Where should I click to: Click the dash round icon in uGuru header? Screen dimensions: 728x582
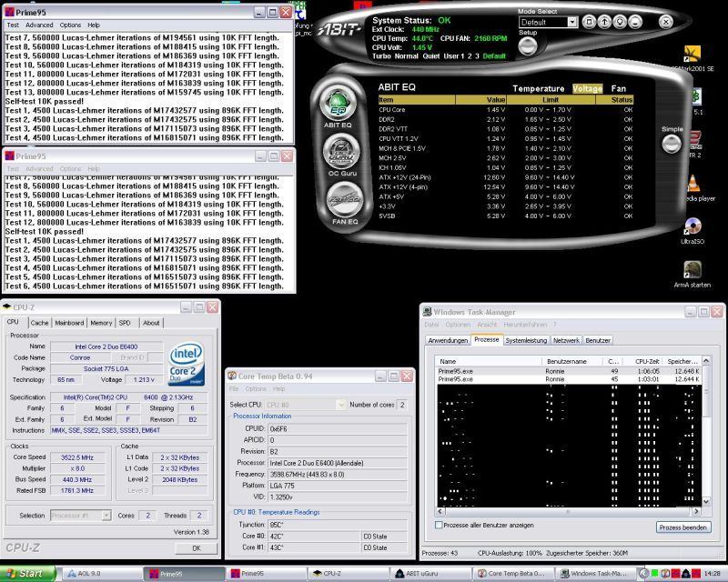pyautogui.click(x=635, y=22)
